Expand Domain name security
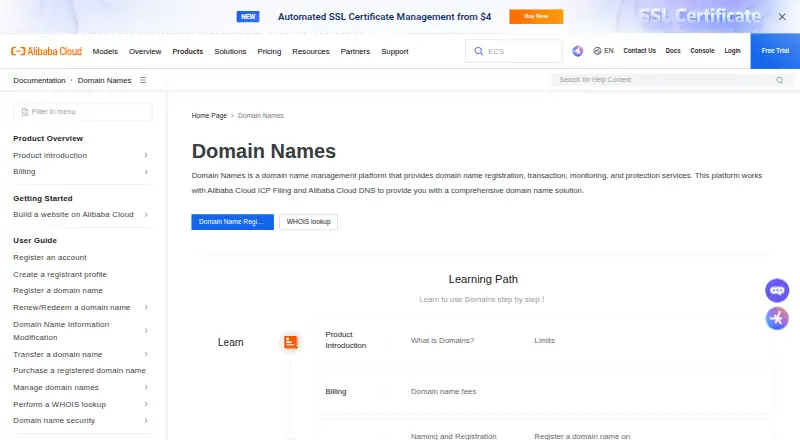 click(146, 421)
